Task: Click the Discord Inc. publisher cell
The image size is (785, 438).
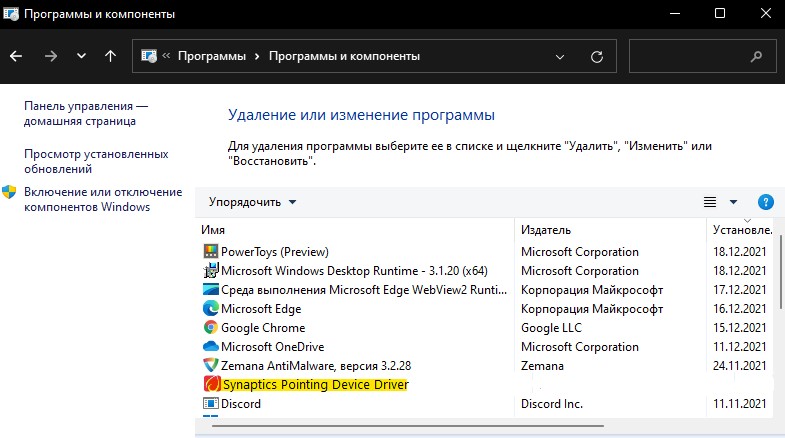Action: [x=552, y=404]
